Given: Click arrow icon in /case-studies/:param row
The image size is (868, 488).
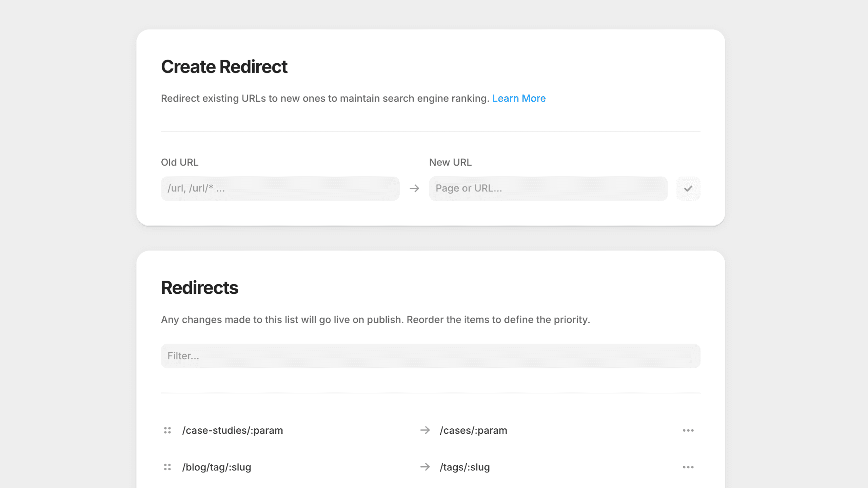Looking at the screenshot, I should point(425,430).
